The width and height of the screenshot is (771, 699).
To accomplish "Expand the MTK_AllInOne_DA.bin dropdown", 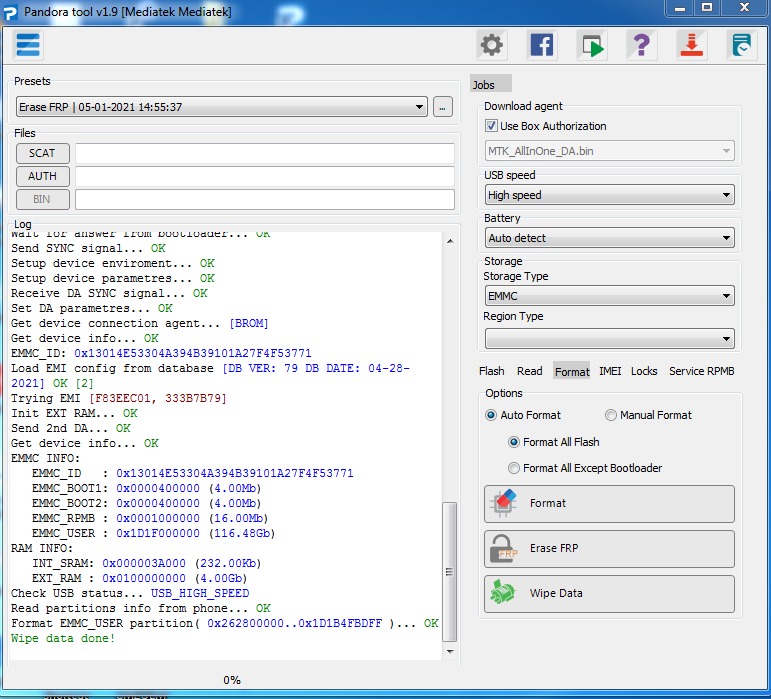I will [x=609, y=151].
